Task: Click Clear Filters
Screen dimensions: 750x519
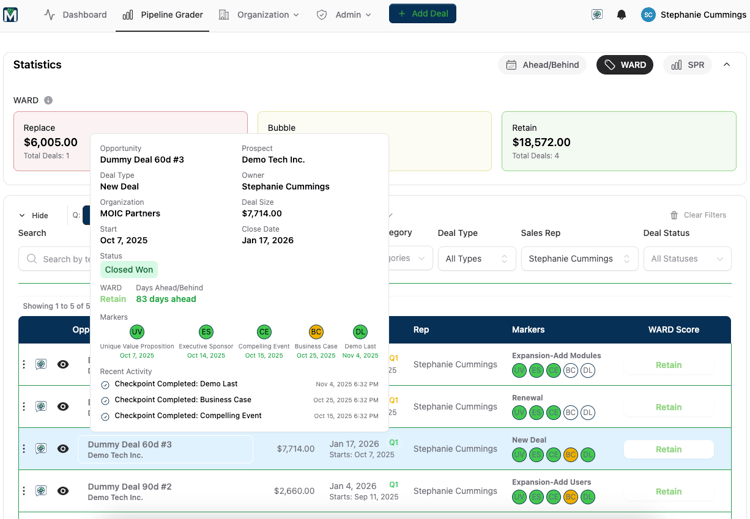Action: pyautogui.click(x=698, y=215)
